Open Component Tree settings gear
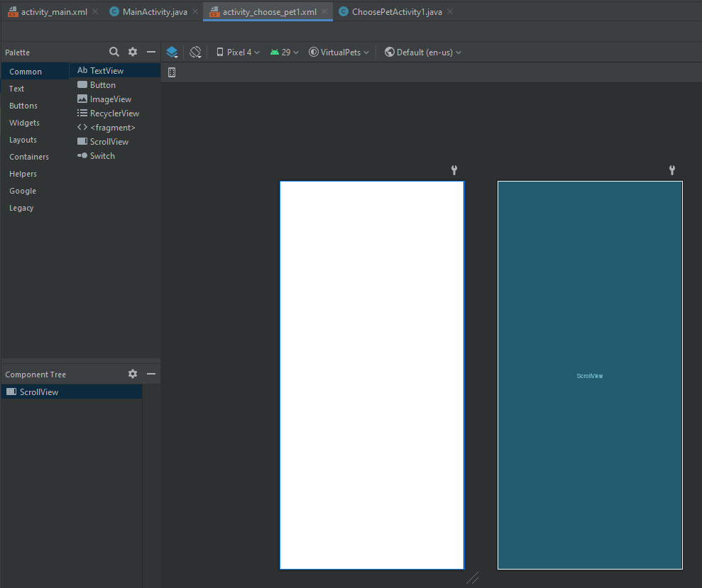This screenshot has width=702, height=588. click(x=133, y=374)
